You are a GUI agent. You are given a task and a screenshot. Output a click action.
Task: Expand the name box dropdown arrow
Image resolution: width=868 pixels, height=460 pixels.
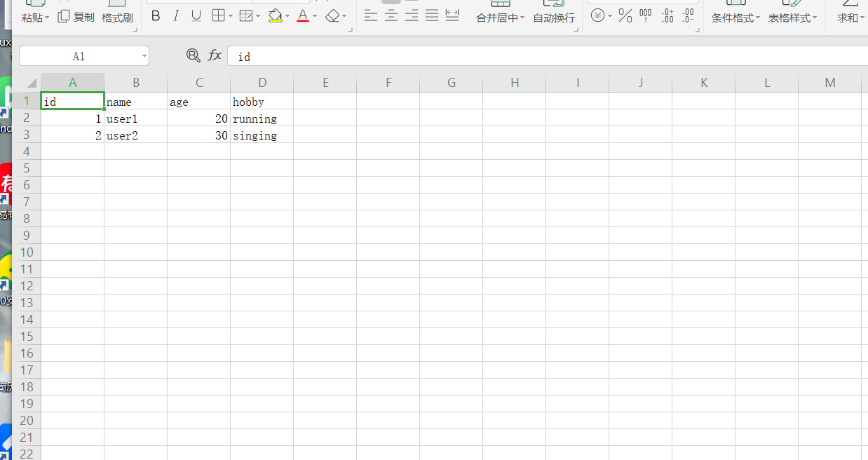(144, 56)
